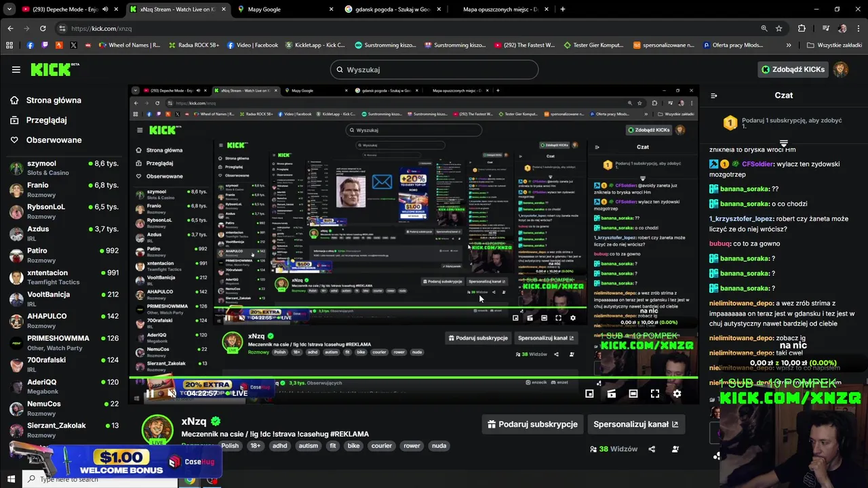Open the Windows Start menu
This screenshot has width=868, height=488.
11,479
